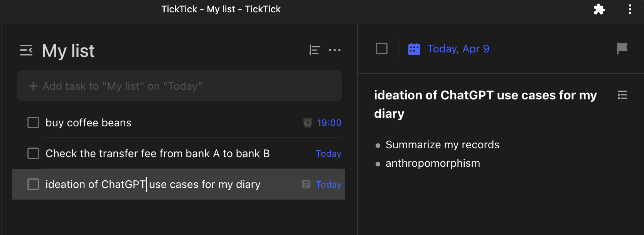Open the My list options menu
Image resolution: width=644 pixels, height=235 pixels.
335,50
